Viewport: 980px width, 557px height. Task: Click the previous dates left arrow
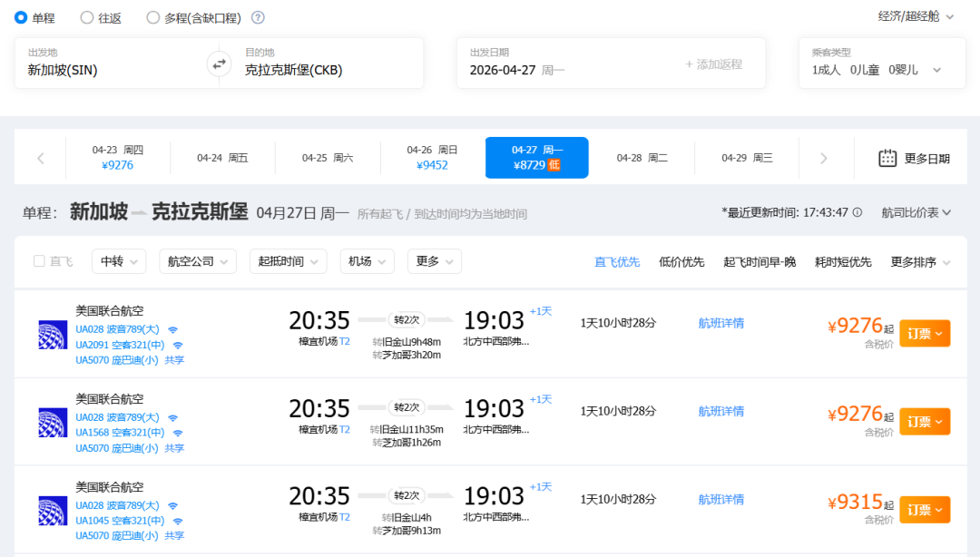tap(41, 158)
